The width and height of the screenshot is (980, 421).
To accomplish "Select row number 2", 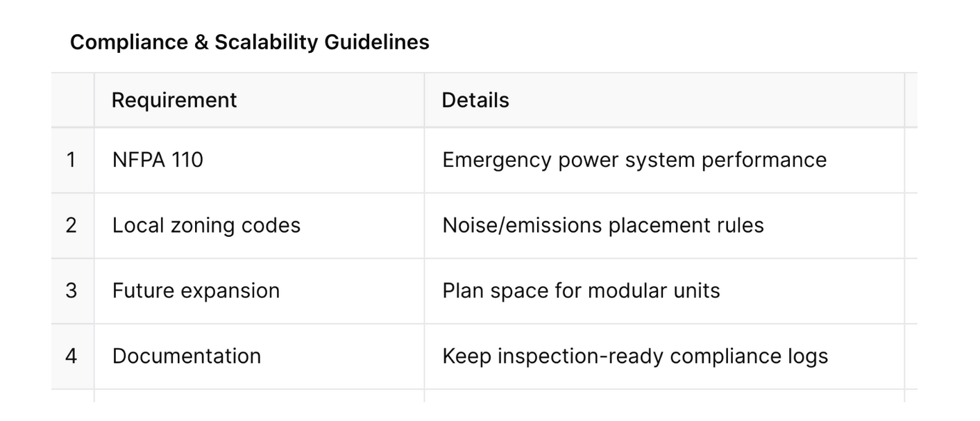I will click(71, 225).
